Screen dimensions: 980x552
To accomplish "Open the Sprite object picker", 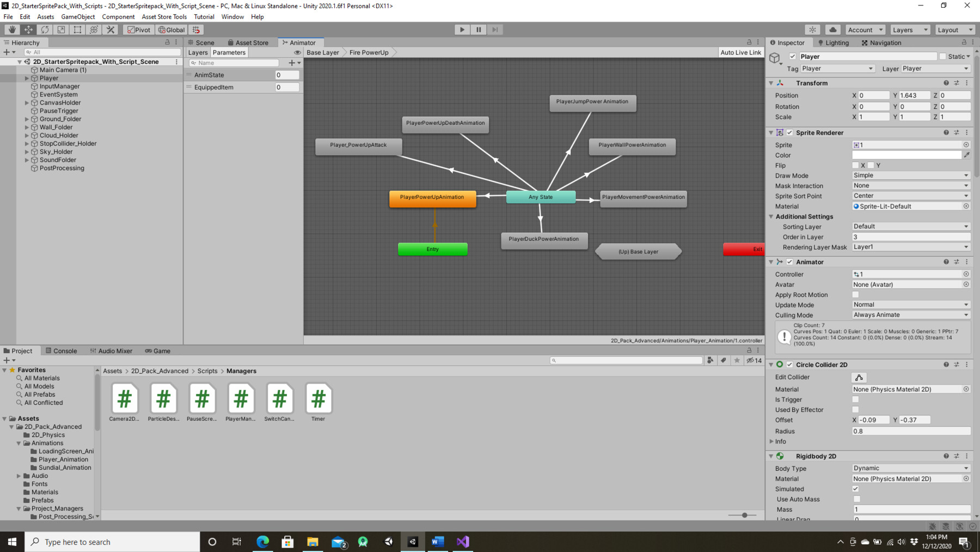I will coord(966,145).
